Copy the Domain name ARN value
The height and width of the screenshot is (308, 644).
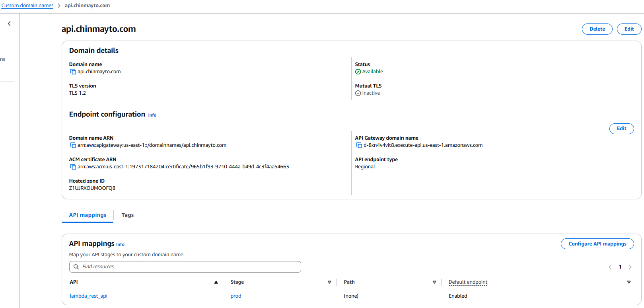pyautogui.click(x=73, y=145)
